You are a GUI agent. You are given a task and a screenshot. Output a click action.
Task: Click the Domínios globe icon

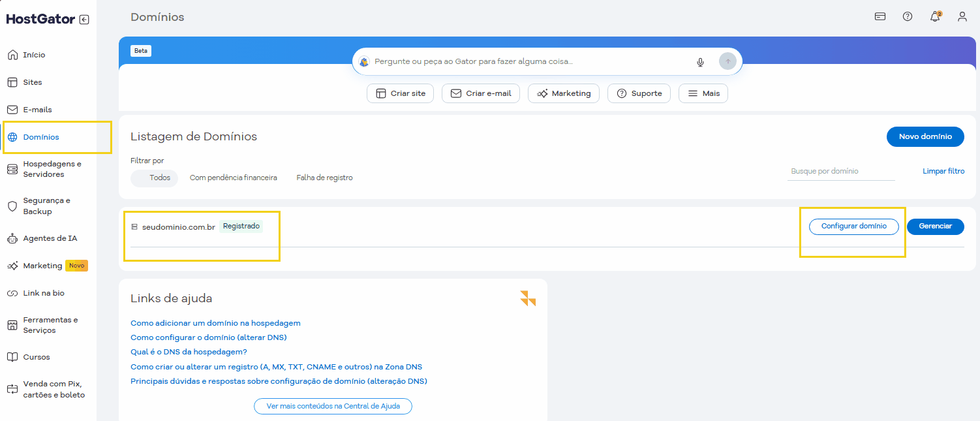(12, 137)
